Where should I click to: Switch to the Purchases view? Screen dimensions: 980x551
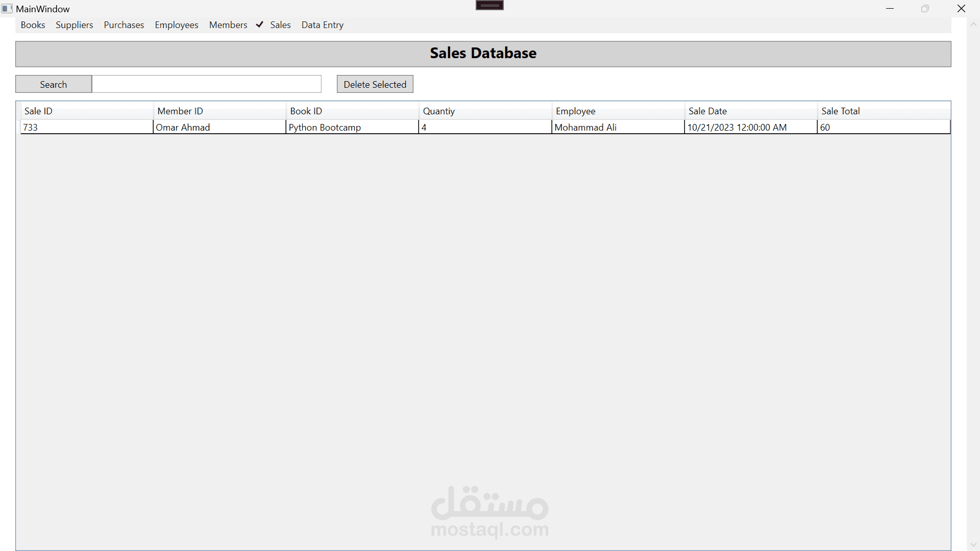pyautogui.click(x=124, y=25)
